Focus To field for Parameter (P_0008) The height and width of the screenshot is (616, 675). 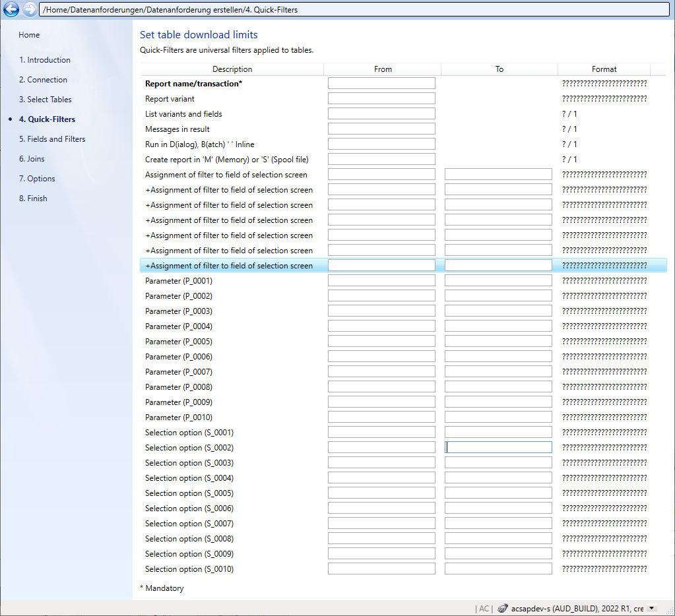pyautogui.click(x=498, y=386)
